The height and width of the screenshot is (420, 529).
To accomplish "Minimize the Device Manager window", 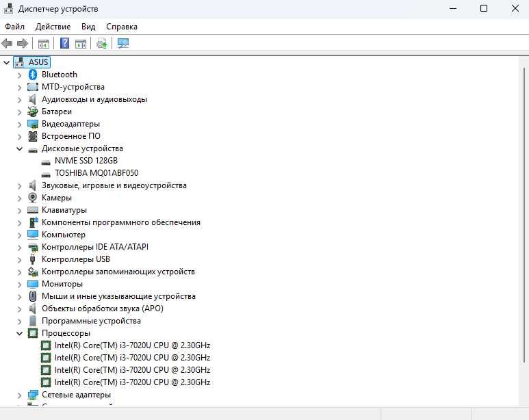I will [453, 8].
